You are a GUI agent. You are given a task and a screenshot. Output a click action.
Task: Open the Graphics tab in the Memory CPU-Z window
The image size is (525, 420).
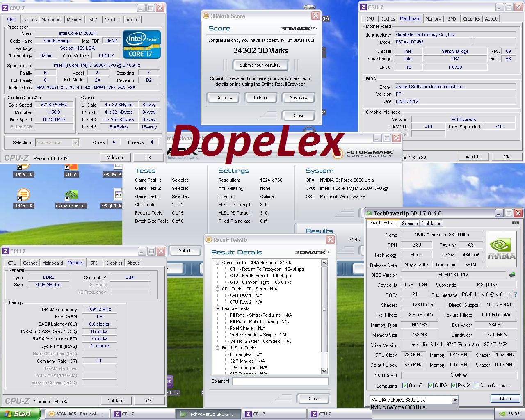tap(114, 263)
